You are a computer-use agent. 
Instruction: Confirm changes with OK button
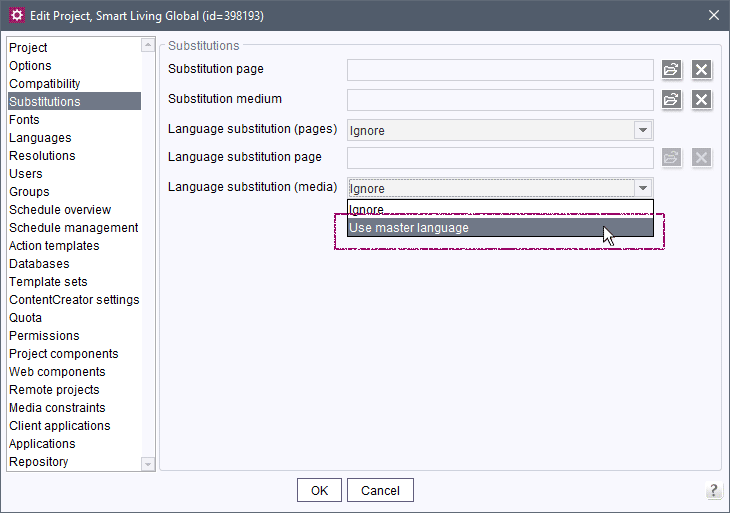tap(319, 490)
